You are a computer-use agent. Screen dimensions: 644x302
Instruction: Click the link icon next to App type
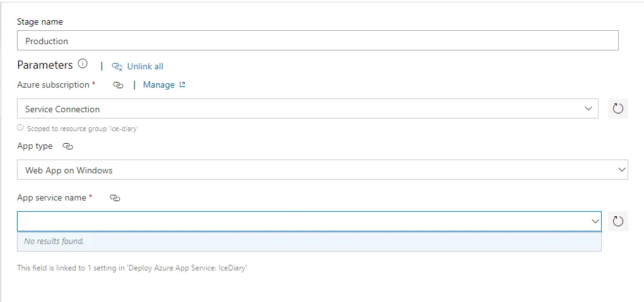(68, 146)
